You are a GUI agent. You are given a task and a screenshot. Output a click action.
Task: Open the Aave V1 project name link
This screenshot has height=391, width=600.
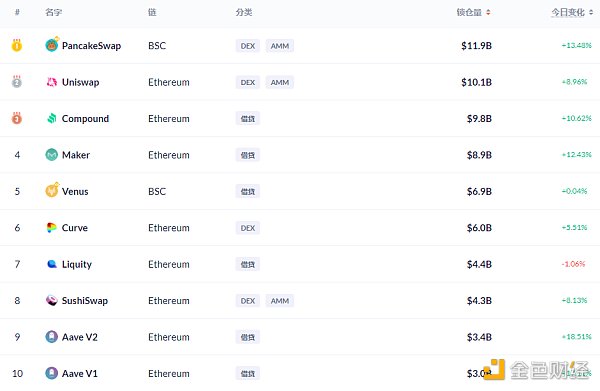pos(80,373)
